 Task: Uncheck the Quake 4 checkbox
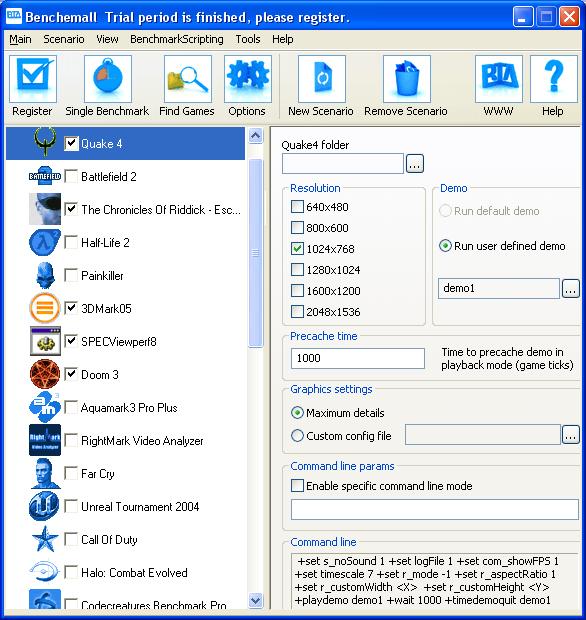71,143
